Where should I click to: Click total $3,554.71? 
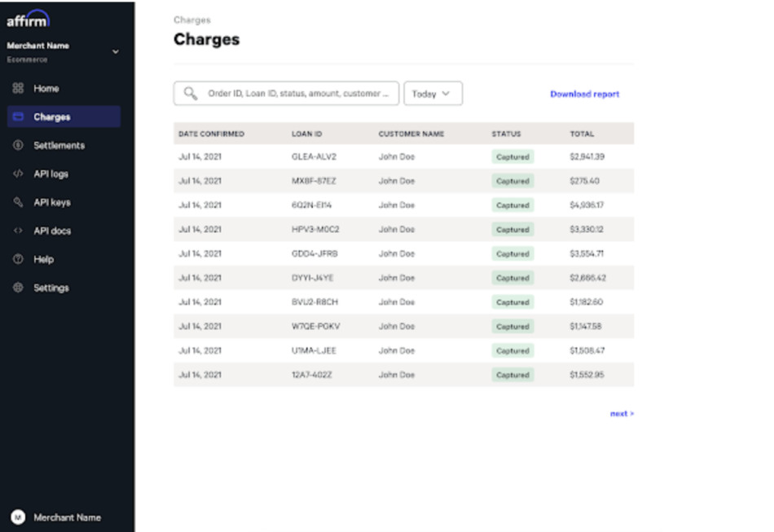click(x=587, y=253)
